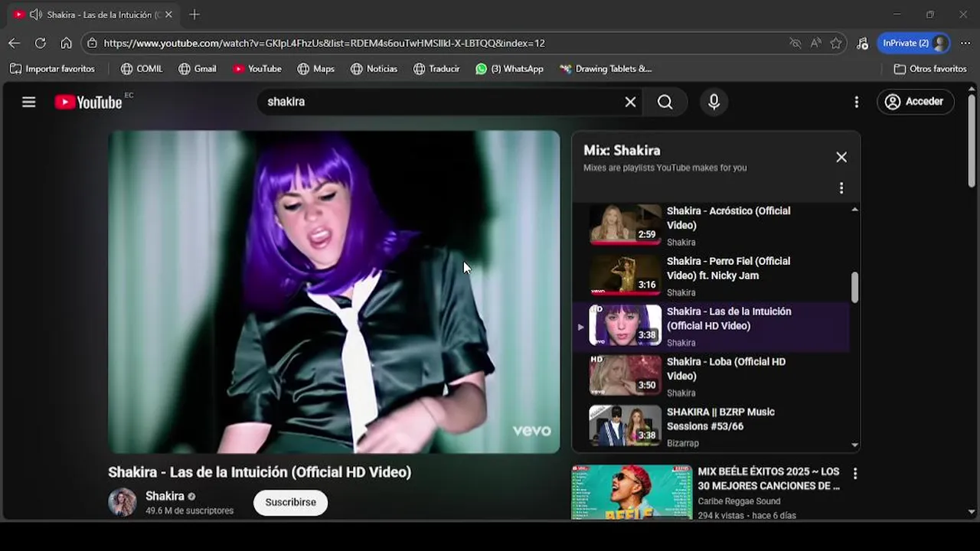
Task: Open YouTube settings three-dot menu
Action: [856, 102]
